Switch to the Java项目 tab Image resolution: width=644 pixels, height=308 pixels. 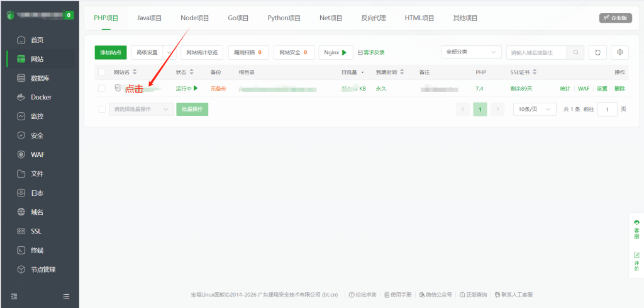click(x=150, y=18)
